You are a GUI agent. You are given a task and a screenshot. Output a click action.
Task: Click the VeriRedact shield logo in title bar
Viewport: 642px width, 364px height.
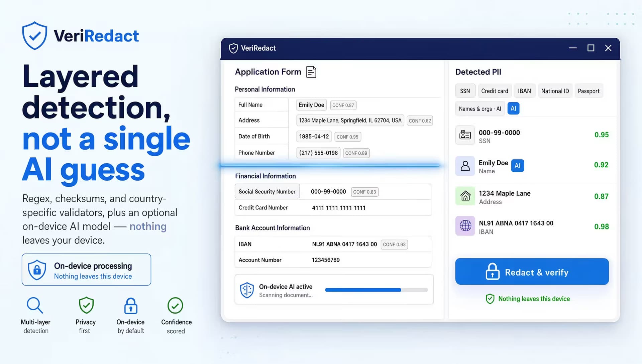click(233, 48)
